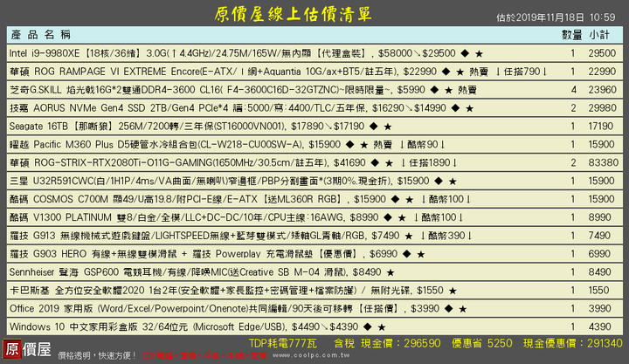Select the Seagate 16TB 那斯狼 row
The image size is (629, 364).
pyautogui.click(x=314, y=127)
